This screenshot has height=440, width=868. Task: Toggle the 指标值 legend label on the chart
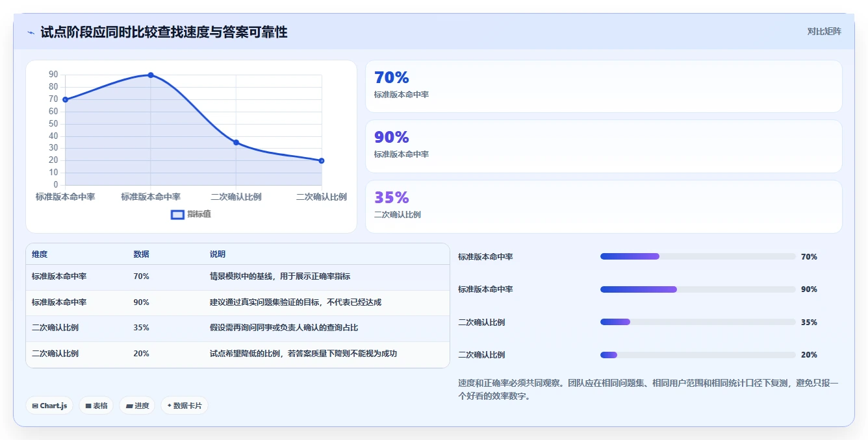(x=199, y=214)
